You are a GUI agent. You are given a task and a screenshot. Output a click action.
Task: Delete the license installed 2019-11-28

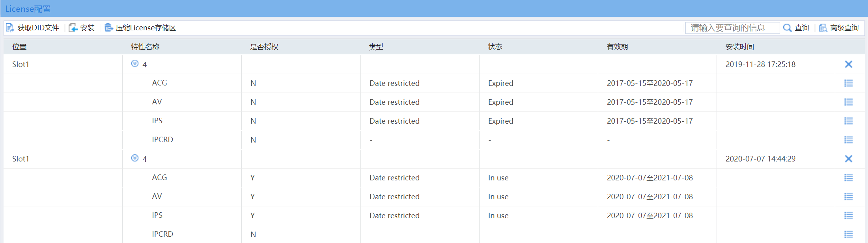click(848, 64)
